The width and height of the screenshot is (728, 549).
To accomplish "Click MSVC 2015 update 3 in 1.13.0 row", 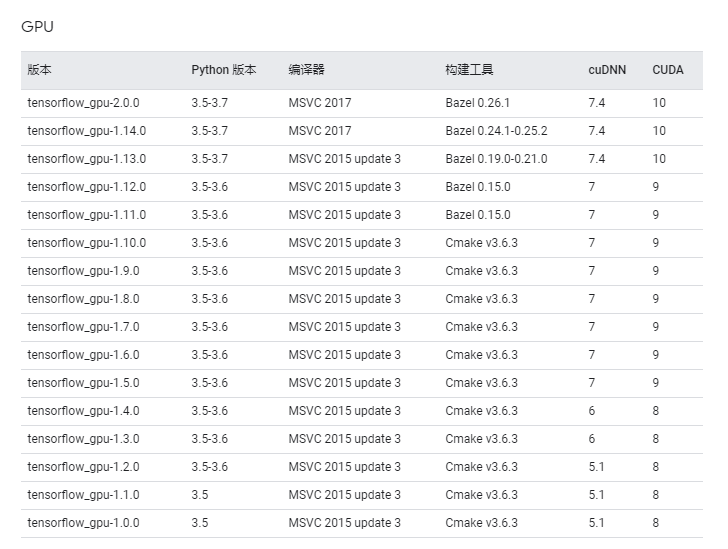I will pos(344,159).
